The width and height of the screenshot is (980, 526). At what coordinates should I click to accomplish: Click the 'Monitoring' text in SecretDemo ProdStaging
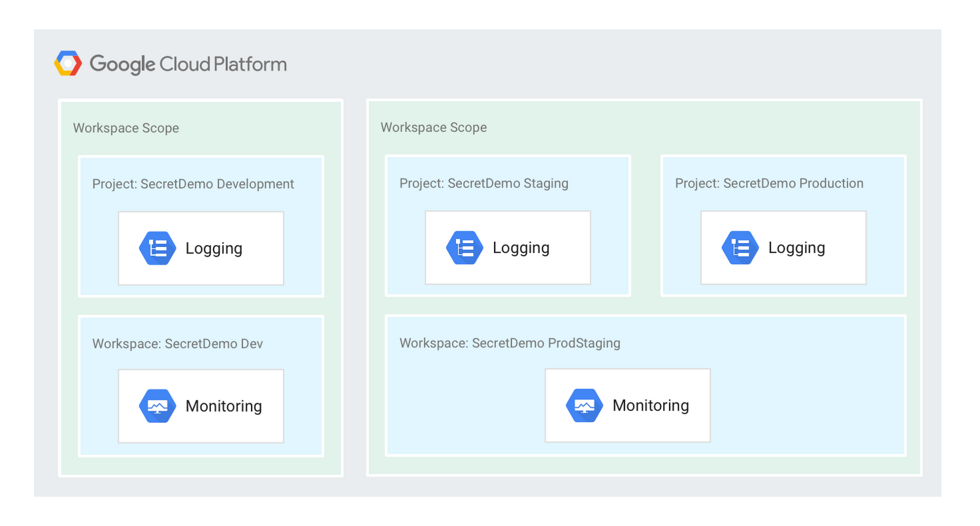[x=651, y=406]
